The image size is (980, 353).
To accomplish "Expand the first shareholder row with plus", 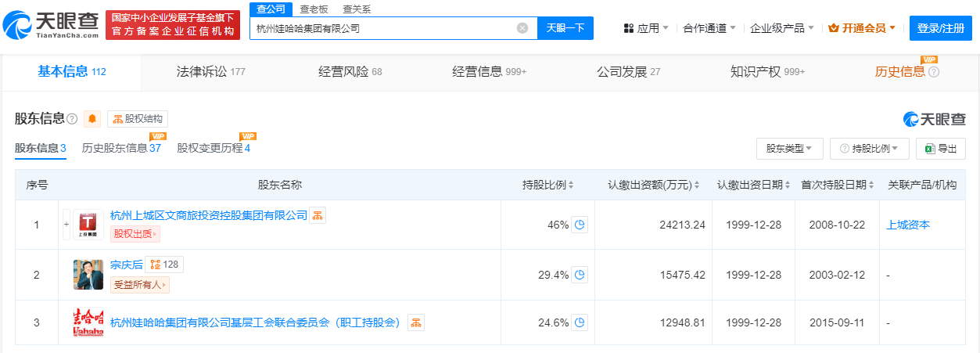I will tap(66, 225).
